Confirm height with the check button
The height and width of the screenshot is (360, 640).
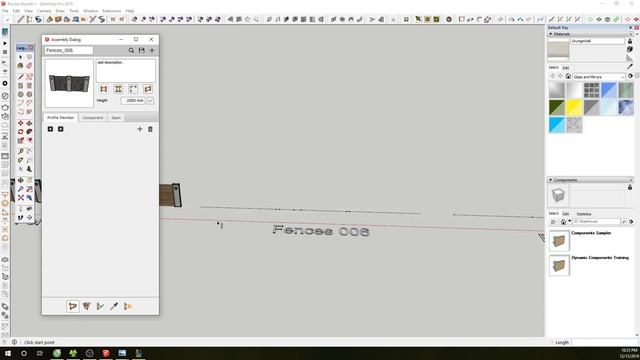click(150, 100)
